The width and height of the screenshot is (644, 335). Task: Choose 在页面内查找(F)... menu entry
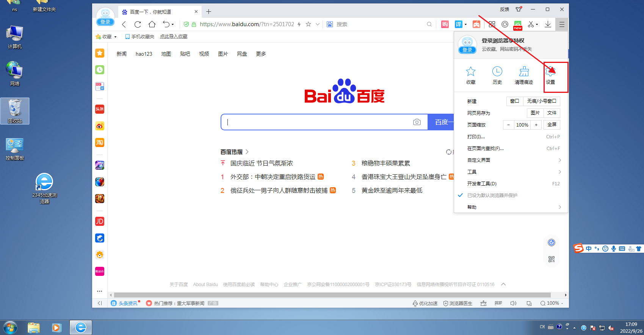(511, 149)
